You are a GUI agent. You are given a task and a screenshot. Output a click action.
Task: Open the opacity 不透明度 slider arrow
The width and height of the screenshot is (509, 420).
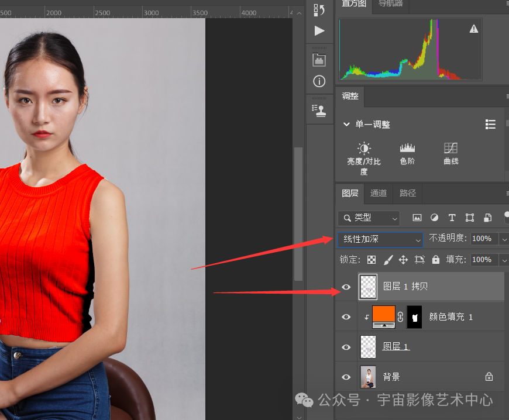tap(504, 239)
